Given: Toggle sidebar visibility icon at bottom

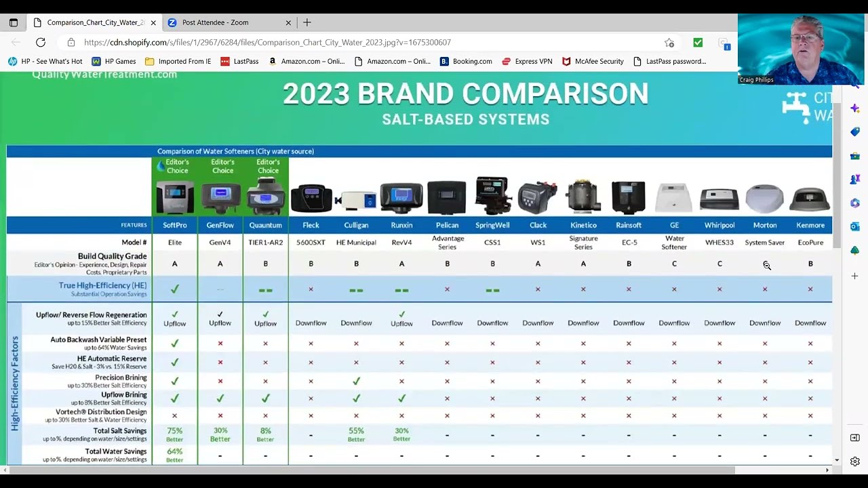Looking at the screenshot, I should tap(855, 438).
